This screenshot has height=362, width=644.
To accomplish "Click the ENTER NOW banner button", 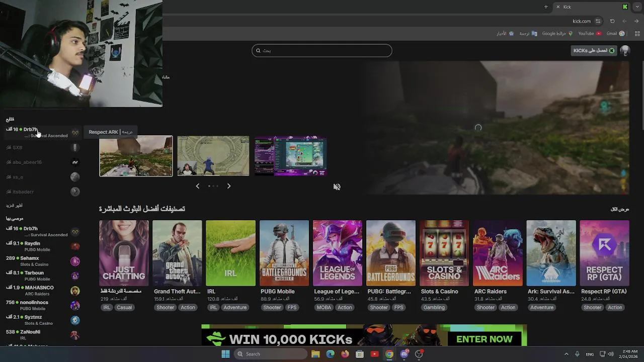I will click(x=485, y=339).
